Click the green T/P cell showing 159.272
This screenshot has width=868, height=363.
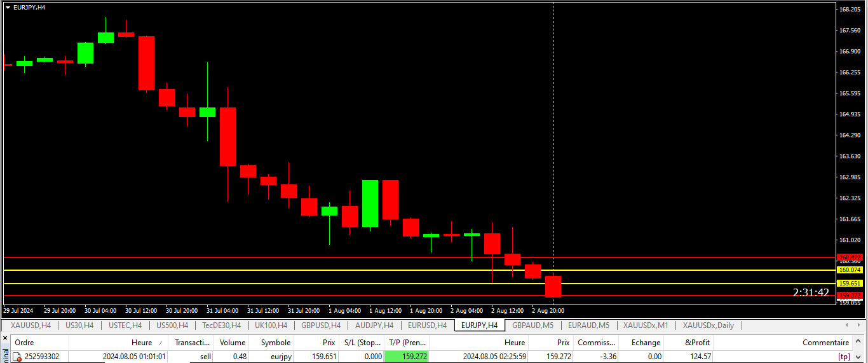tap(406, 357)
